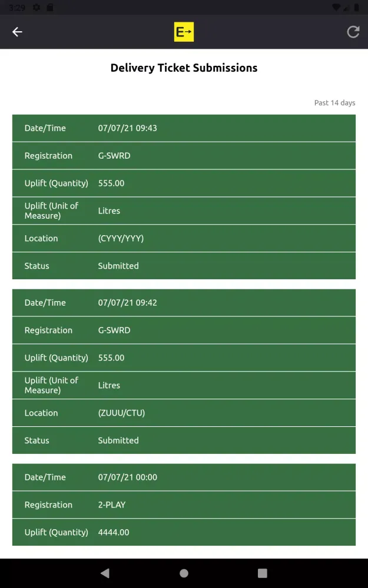The image size is (368, 588).
Task: Tap the settings gear in status bar
Action: [x=37, y=8]
